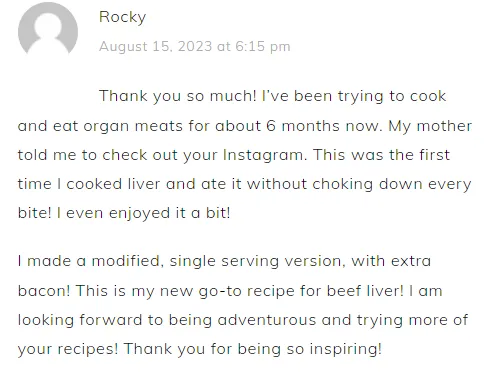Viewport: 494px width, 381px height.
Task: Click the phrase 'choking down every' in the comment
Action: tap(392, 184)
